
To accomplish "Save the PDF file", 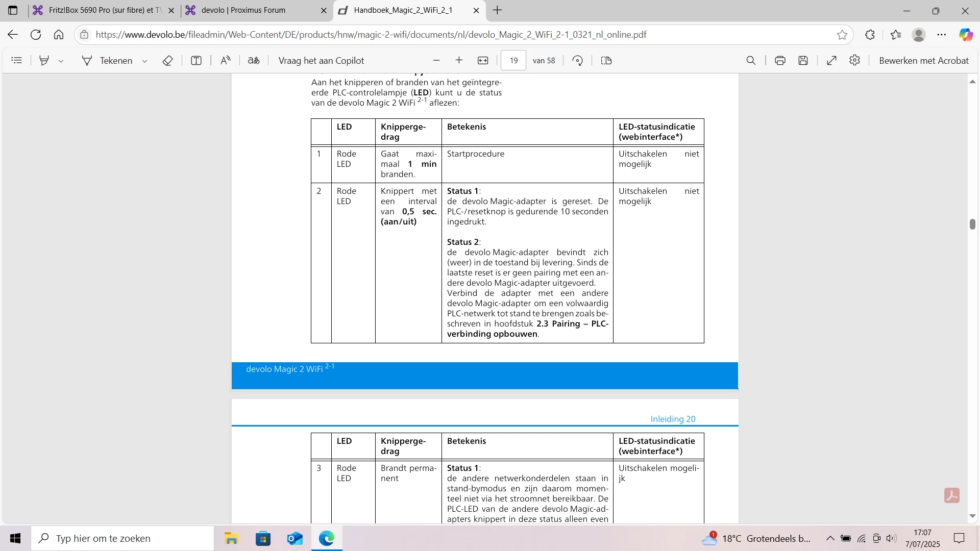I will pos(803,60).
